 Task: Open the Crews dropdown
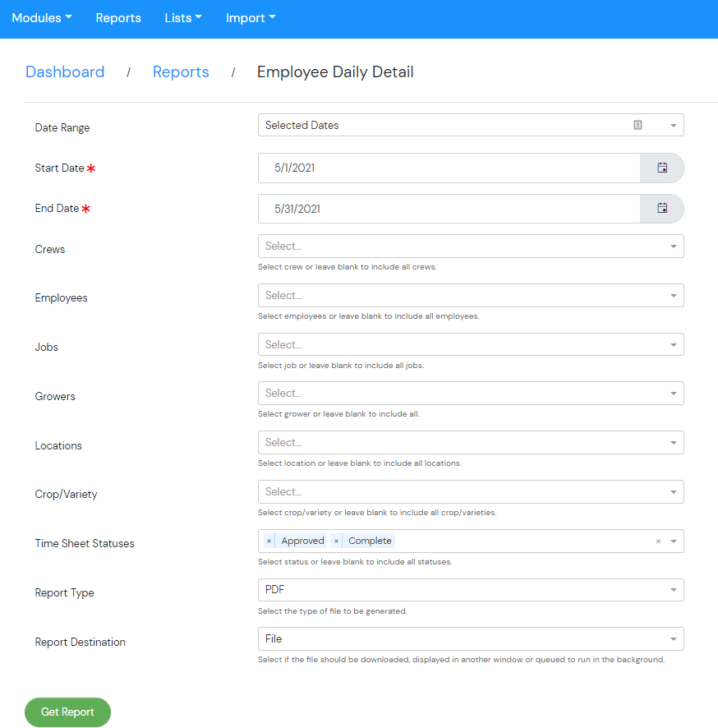coord(471,246)
